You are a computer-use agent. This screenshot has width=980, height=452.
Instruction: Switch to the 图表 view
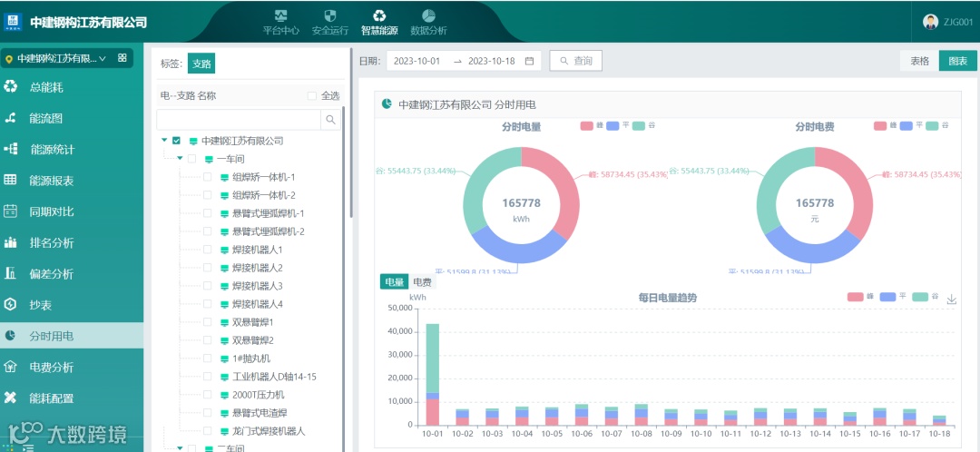click(x=957, y=61)
